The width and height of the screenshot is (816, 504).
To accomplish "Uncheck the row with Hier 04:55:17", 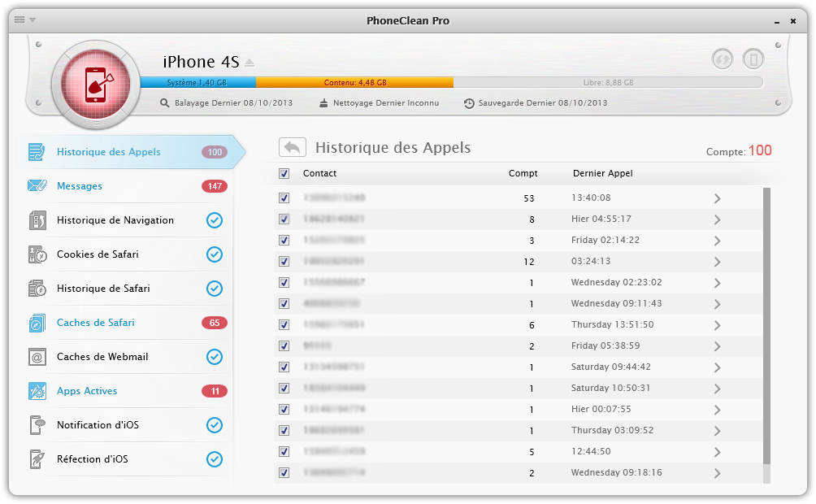I will coord(284,219).
